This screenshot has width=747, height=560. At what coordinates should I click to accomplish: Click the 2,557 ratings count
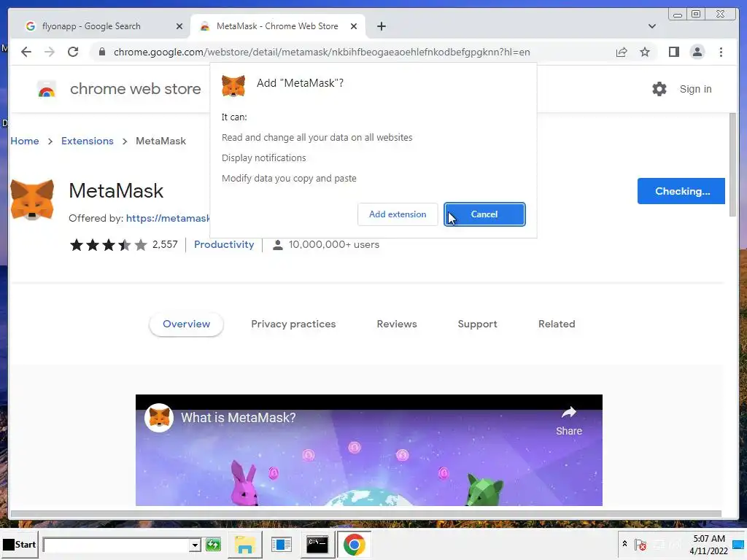[165, 245]
